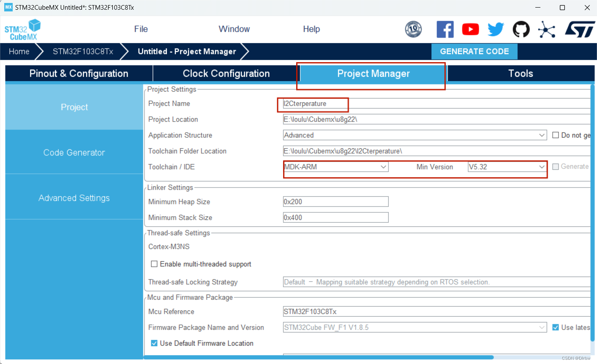Screen dimensions: 597x364
Task: Click the Project Settings group label
Action: [172, 89]
